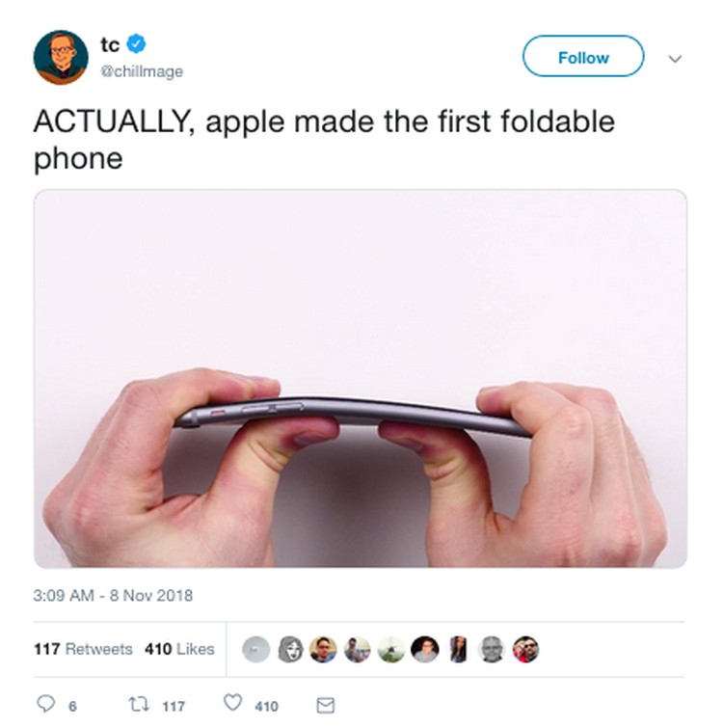Open last liker avatar with sunglasses
Viewport: 723px width, 728px height.
[x=525, y=649]
